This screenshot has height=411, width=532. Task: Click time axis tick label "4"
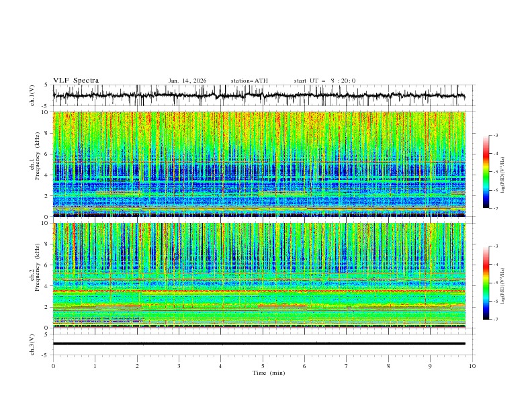[221, 366]
